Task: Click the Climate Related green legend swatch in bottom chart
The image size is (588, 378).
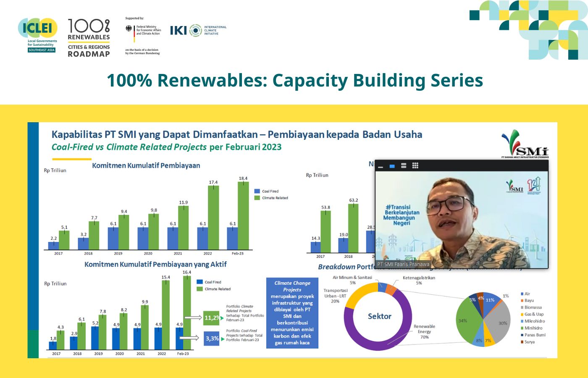Action: coord(200,289)
